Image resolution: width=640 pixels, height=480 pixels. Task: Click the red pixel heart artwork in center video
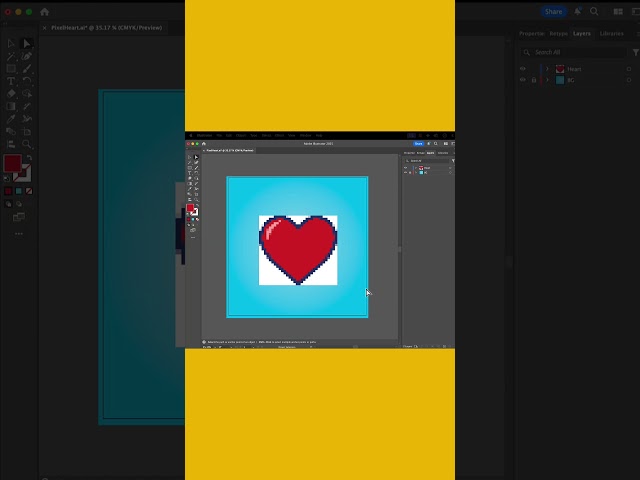pos(298,250)
